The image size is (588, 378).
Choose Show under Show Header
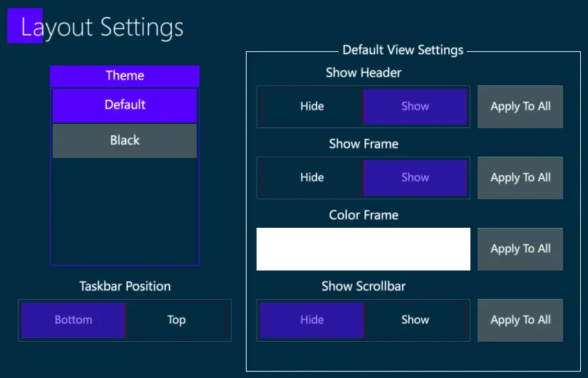(415, 106)
